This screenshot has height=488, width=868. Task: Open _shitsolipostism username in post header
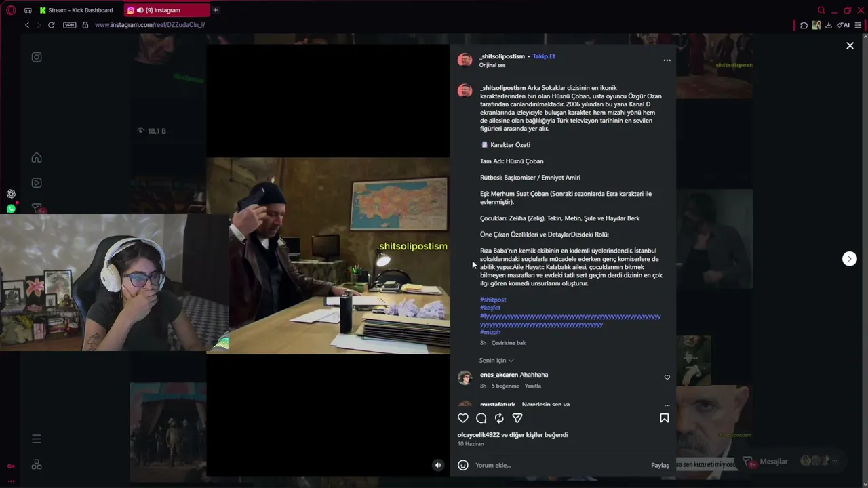pyautogui.click(x=502, y=56)
